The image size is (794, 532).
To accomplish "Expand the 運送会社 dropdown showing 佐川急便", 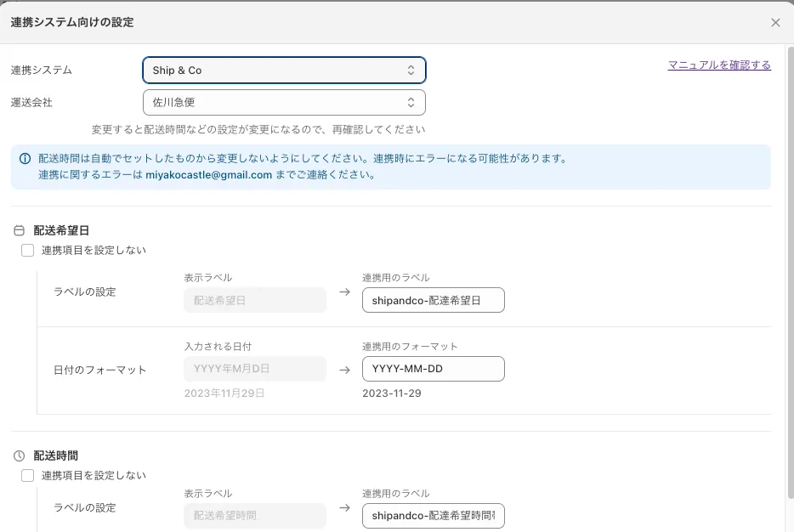I will point(284,103).
